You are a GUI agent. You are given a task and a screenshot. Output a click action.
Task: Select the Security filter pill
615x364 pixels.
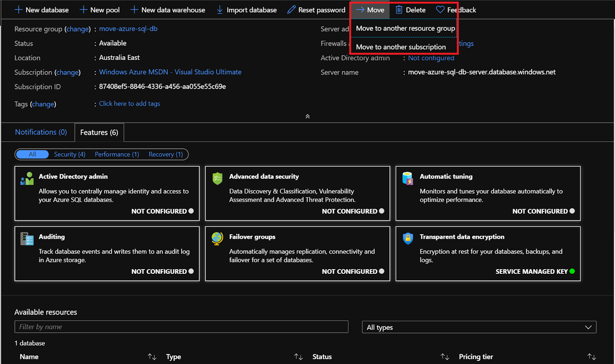pos(69,154)
